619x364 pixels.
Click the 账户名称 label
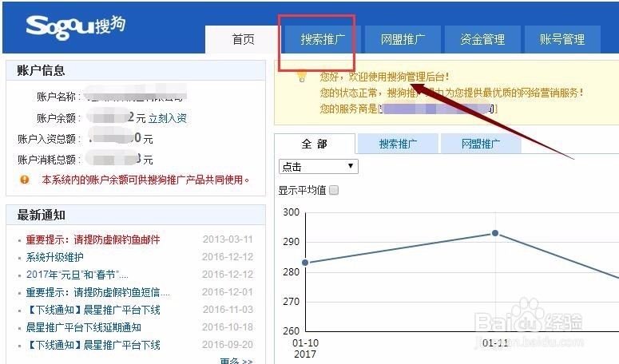(x=58, y=97)
